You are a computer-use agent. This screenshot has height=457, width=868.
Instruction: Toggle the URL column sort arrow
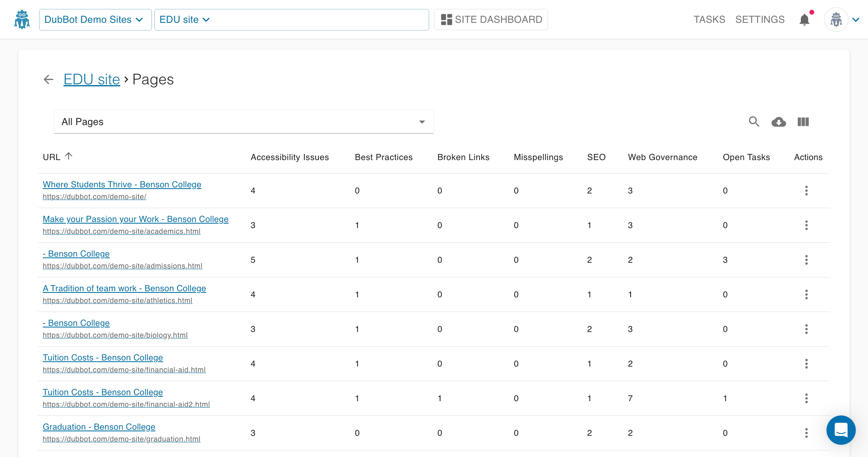click(69, 156)
